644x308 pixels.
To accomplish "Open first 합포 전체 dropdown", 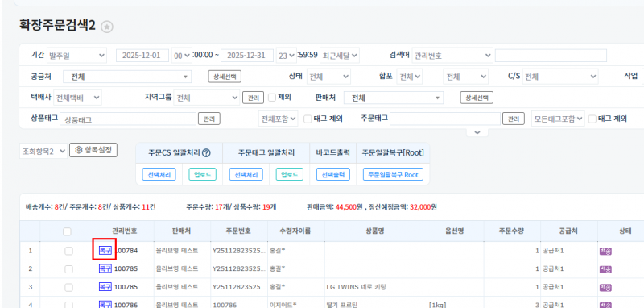I will [x=410, y=77].
